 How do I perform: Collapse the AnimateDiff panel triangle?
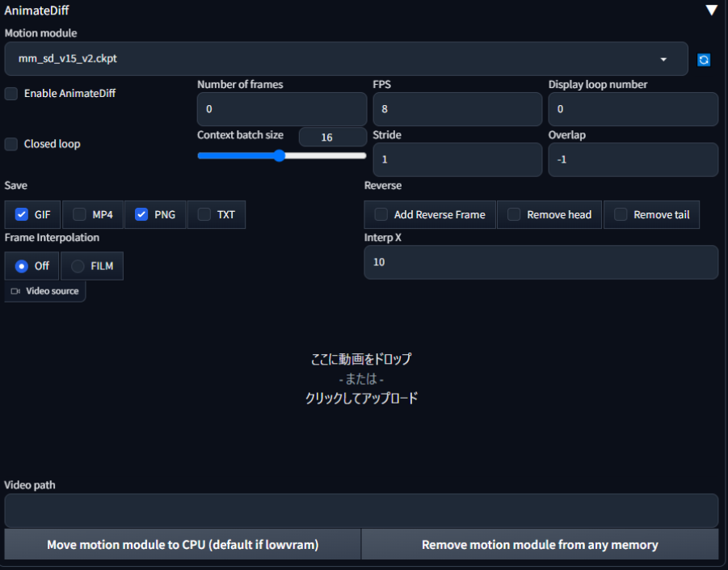[711, 11]
